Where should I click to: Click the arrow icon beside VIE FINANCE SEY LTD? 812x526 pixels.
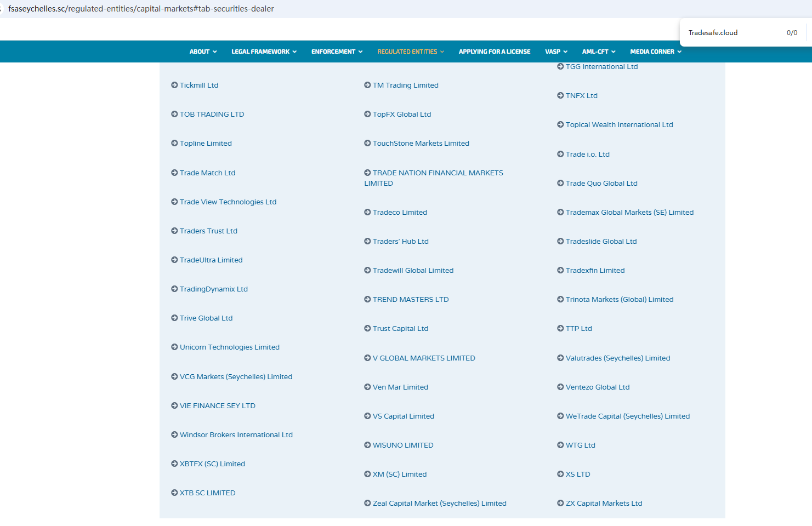[174, 405]
